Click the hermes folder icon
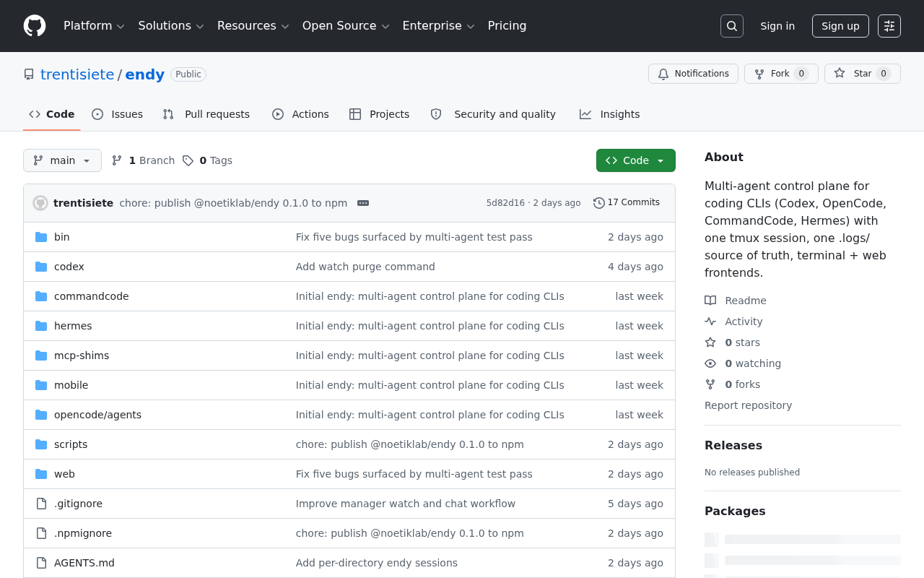This screenshot has height=578, width=924. pos(41,326)
